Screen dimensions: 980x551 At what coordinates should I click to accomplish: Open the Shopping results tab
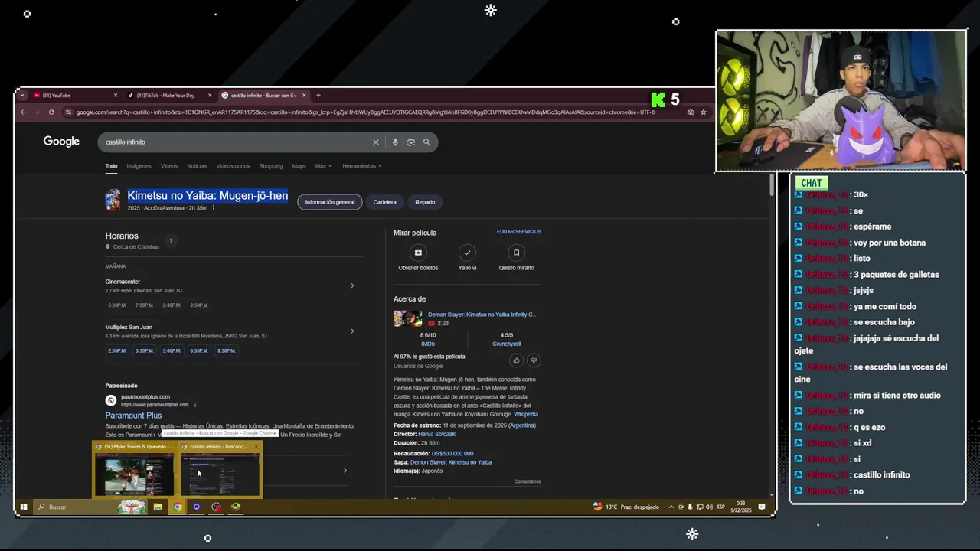pyautogui.click(x=271, y=166)
